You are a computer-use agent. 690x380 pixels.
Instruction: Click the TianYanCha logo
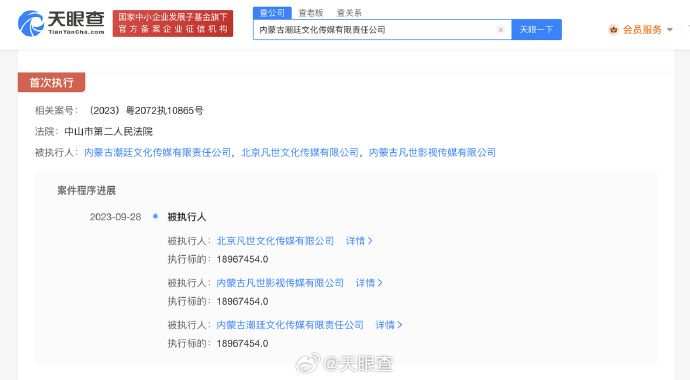pyautogui.click(x=61, y=23)
